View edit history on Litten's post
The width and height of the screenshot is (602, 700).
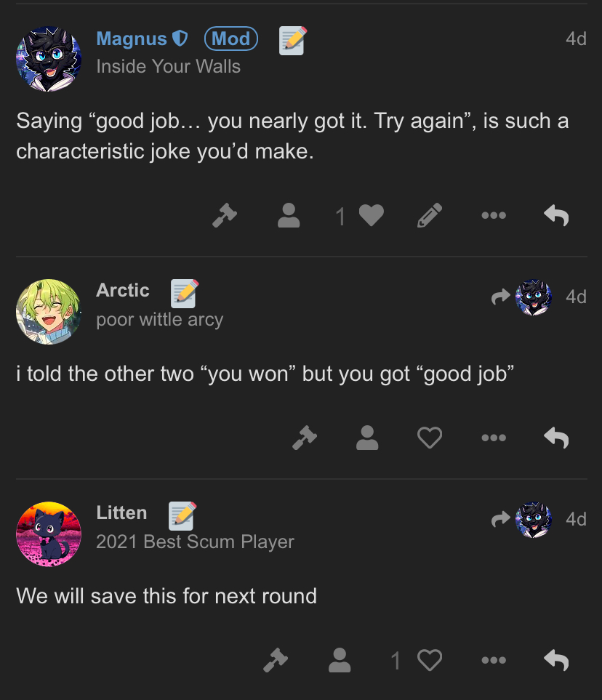point(182,515)
